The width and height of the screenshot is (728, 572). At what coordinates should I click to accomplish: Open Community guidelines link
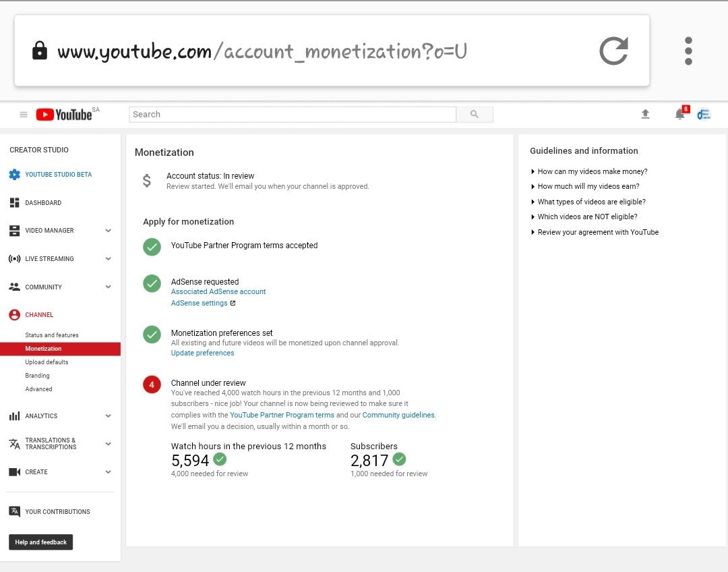pyautogui.click(x=398, y=415)
